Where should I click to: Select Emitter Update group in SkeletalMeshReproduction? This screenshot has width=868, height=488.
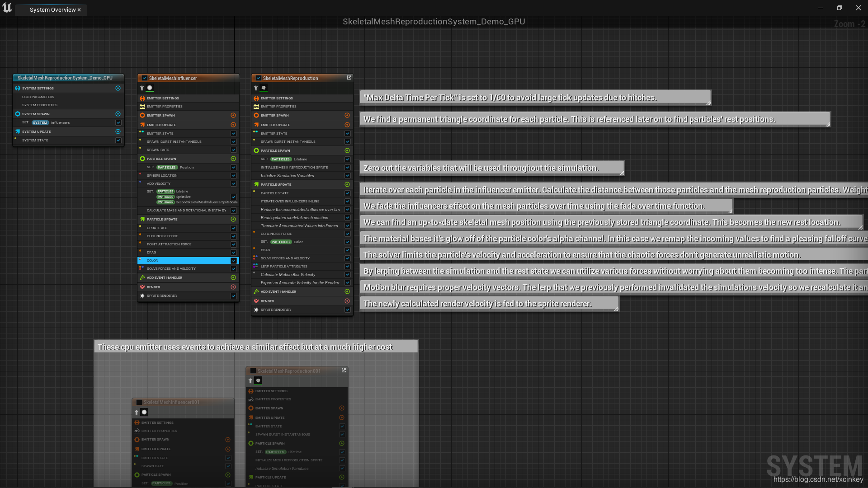(x=275, y=125)
